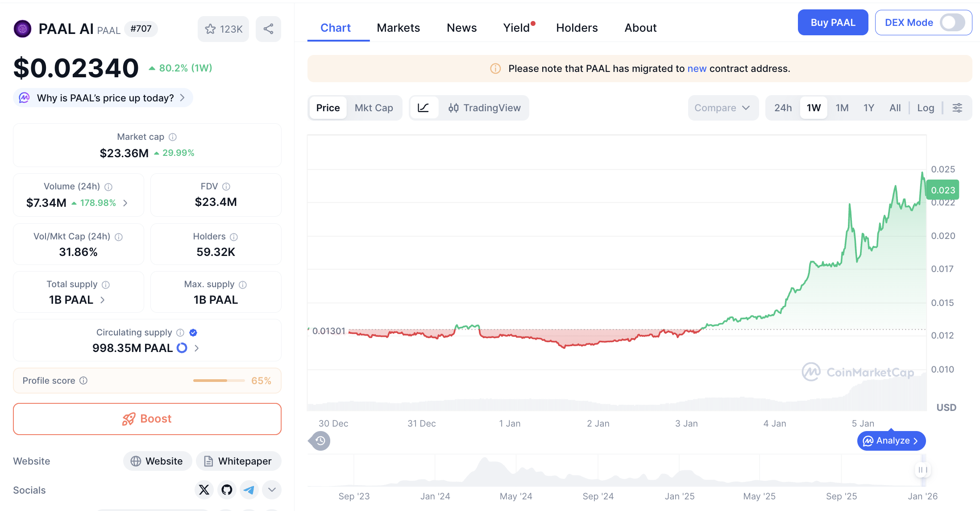The width and height of the screenshot is (980, 511).
Task: Switch to the Markets tab
Action: 398,28
